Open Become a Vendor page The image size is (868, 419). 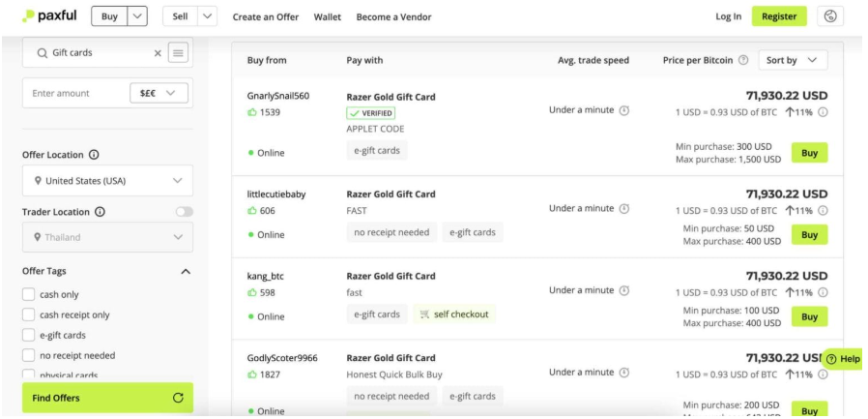pos(393,17)
